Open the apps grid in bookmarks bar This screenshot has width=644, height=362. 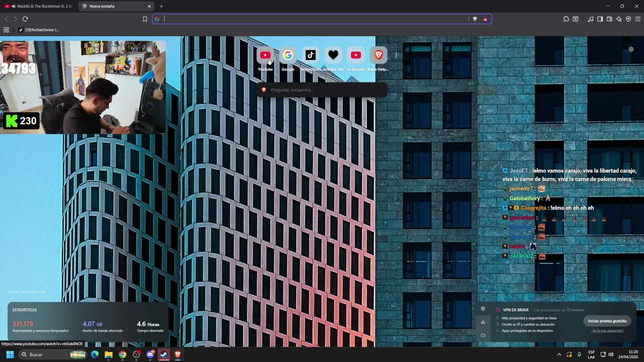6,30
